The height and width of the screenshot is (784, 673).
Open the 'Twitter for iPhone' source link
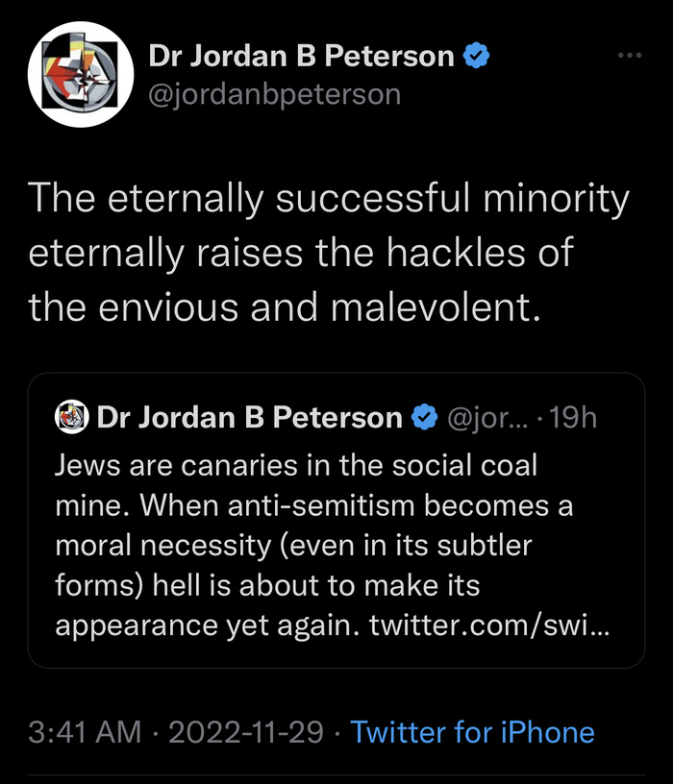472,732
